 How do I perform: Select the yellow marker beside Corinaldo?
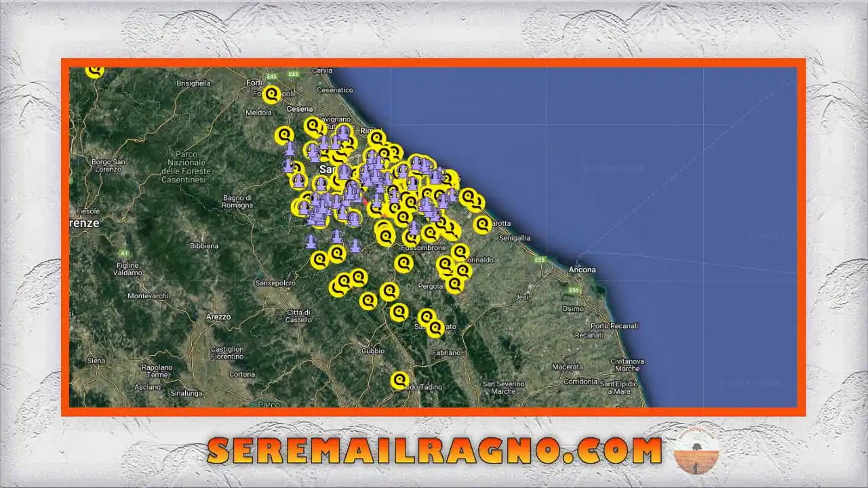[460, 252]
